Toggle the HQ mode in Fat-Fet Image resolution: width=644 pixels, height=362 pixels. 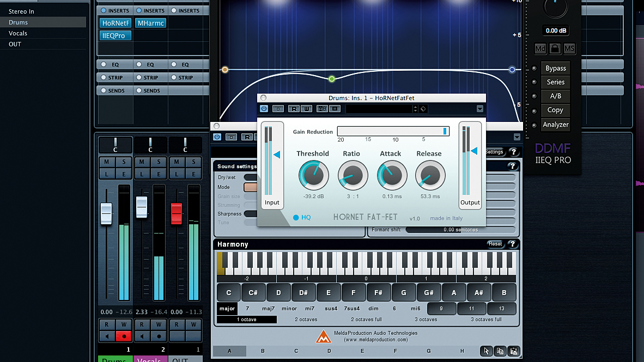click(x=301, y=218)
